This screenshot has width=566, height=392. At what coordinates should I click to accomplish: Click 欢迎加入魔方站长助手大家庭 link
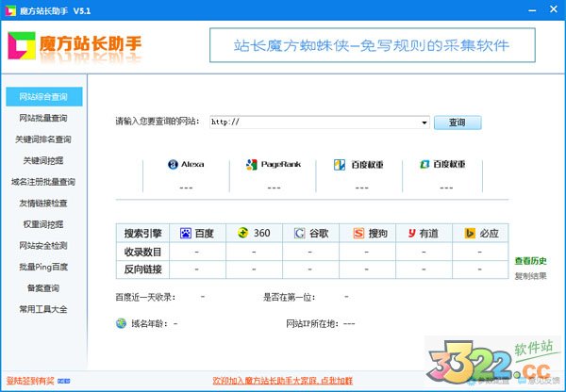point(283,381)
